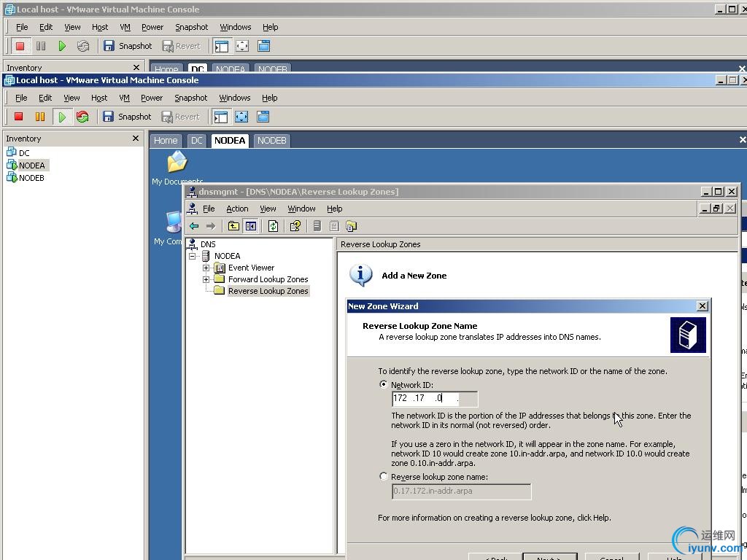Click the dnsmgmt forward arrow icon
The height and width of the screenshot is (560, 747).
pos(211,226)
